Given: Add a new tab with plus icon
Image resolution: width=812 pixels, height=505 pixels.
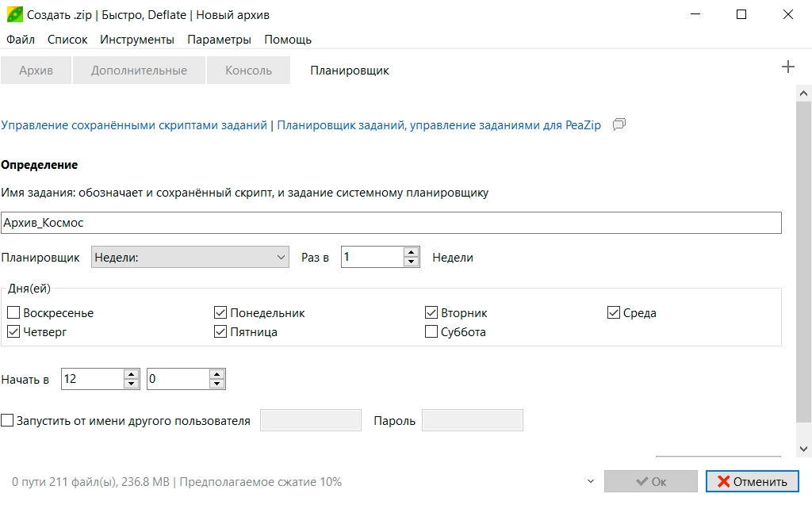Looking at the screenshot, I should pyautogui.click(x=787, y=67).
